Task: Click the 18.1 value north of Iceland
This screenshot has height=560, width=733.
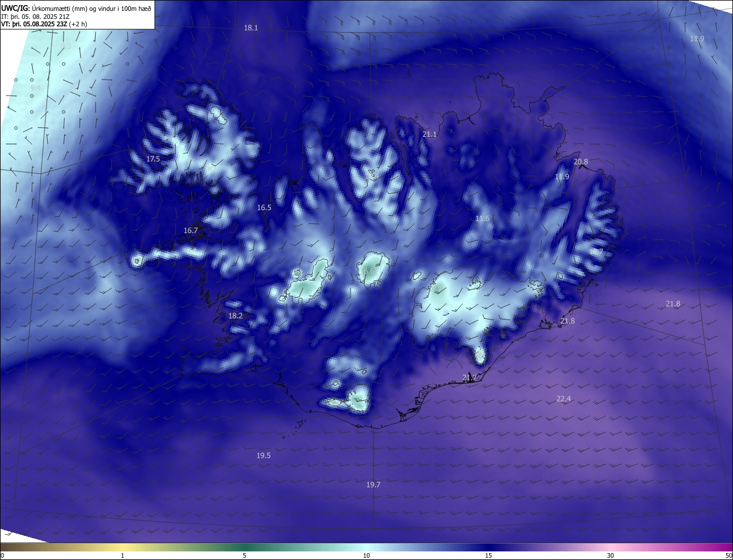Action: [x=251, y=27]
